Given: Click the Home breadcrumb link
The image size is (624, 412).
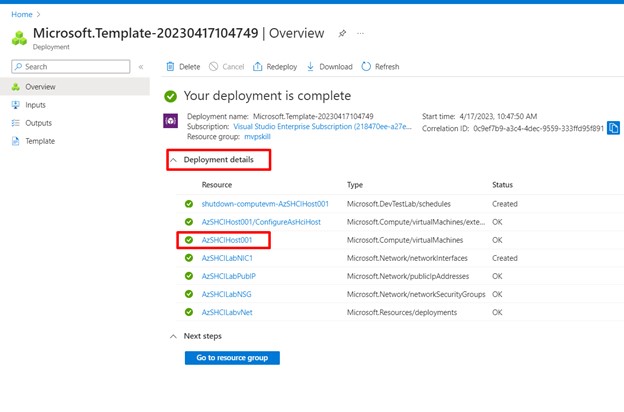Looking at the screenshot, I should [x=21, y=14].
